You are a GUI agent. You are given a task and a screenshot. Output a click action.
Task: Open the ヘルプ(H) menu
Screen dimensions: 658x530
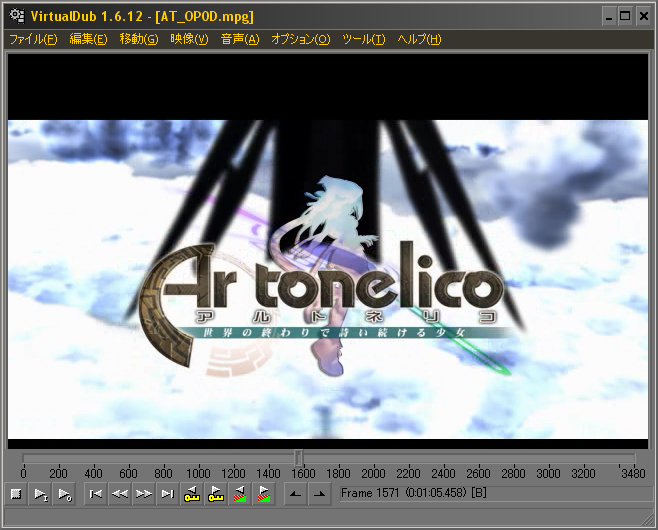click(x=419, y=39)
